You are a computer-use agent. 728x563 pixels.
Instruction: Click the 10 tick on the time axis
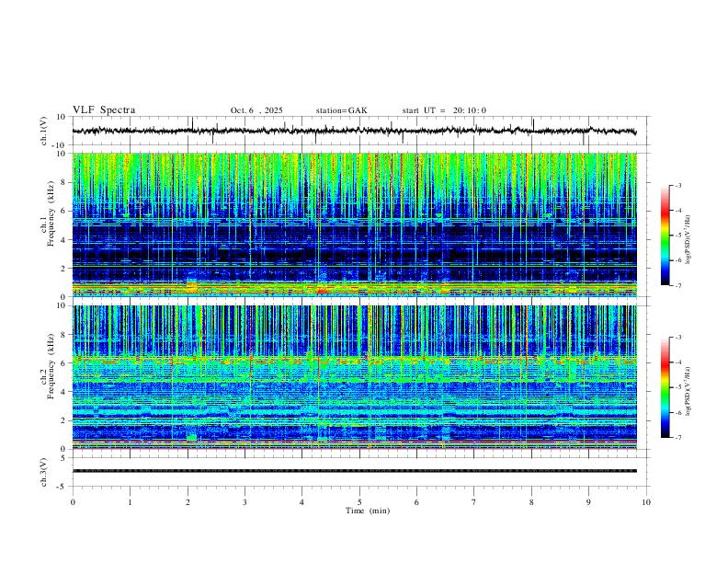coord(646,502)
